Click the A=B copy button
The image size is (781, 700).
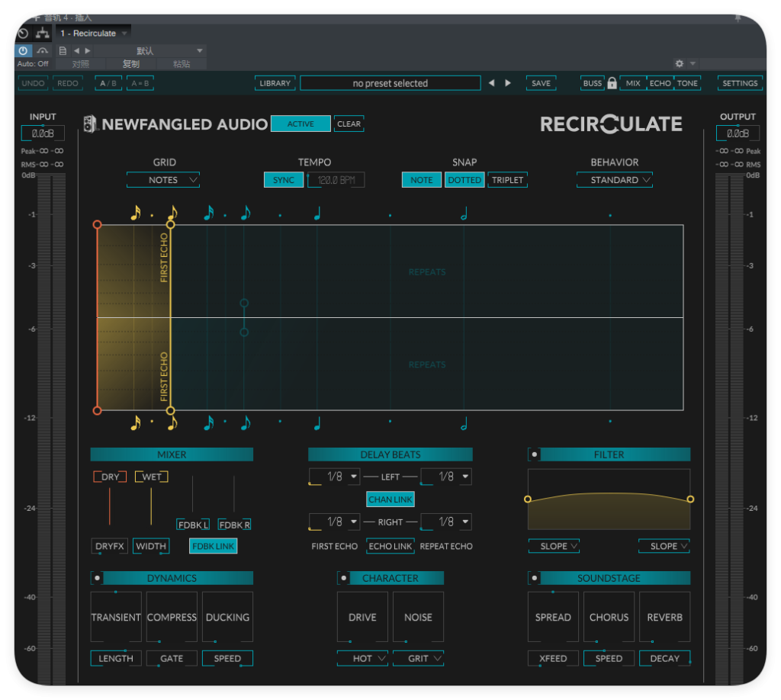(140, 83)
